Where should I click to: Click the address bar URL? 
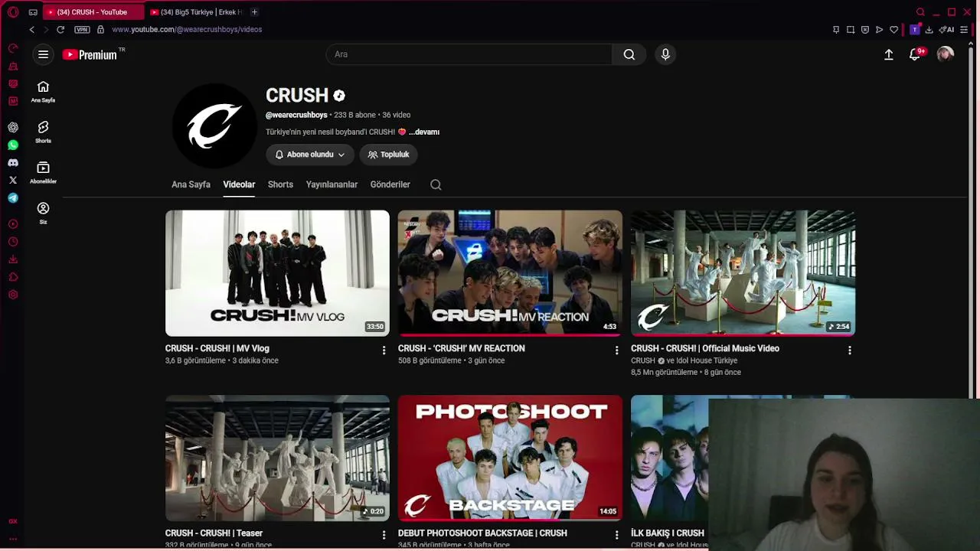coord(187,29)
